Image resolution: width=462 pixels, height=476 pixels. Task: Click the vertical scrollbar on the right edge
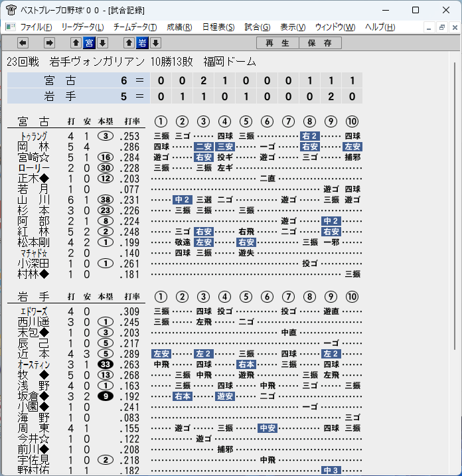tap(455, 206)
